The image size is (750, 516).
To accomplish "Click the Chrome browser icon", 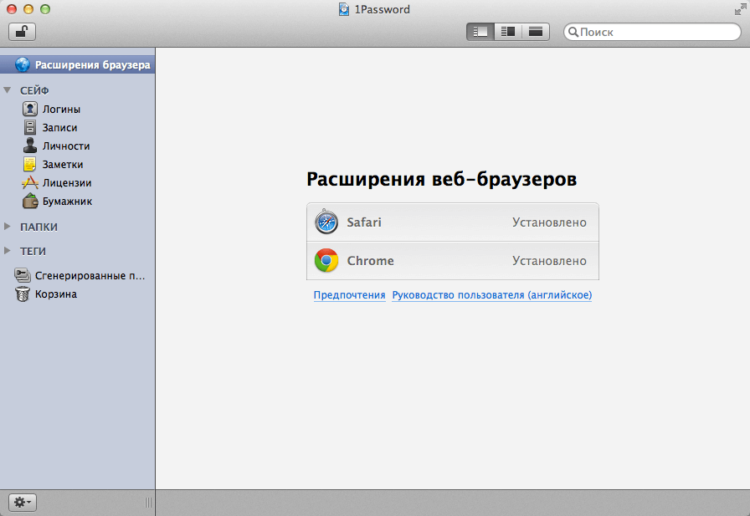I will (326, 260).
